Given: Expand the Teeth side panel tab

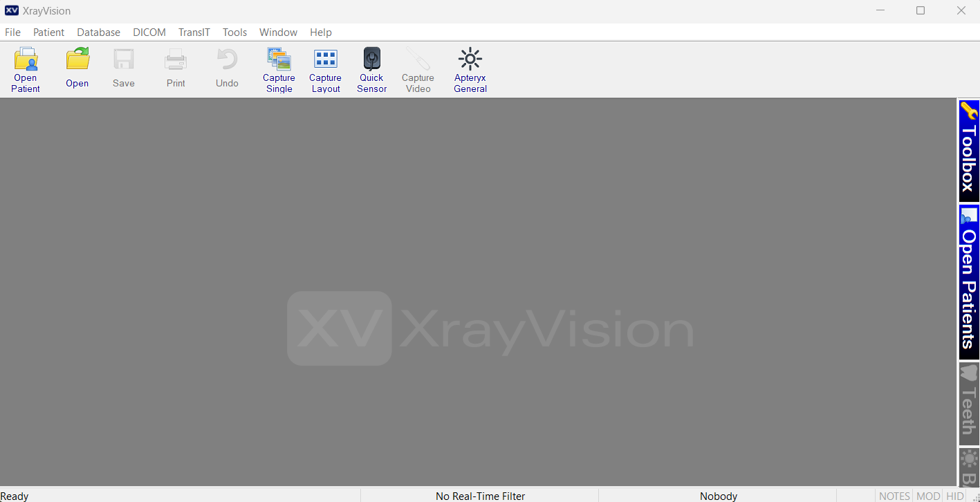Looking at the screenshot, I should coord(969,404).
